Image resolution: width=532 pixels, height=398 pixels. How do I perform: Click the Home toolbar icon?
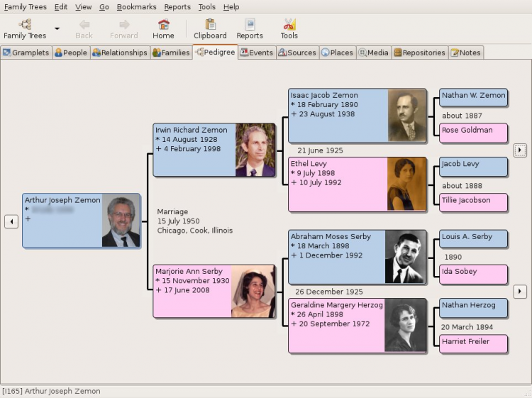tap(163, 29)
